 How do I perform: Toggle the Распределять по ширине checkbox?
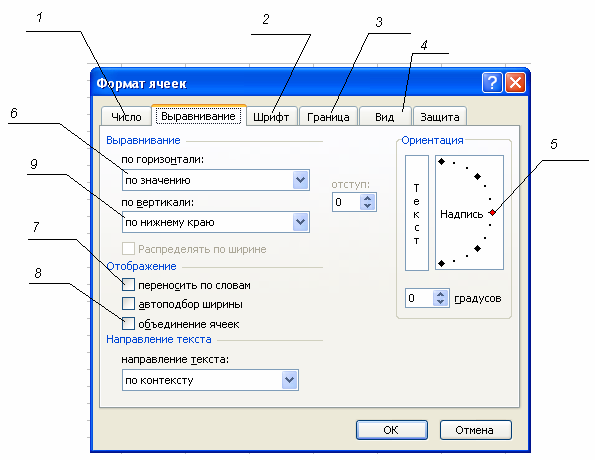[x=128, y=249]
